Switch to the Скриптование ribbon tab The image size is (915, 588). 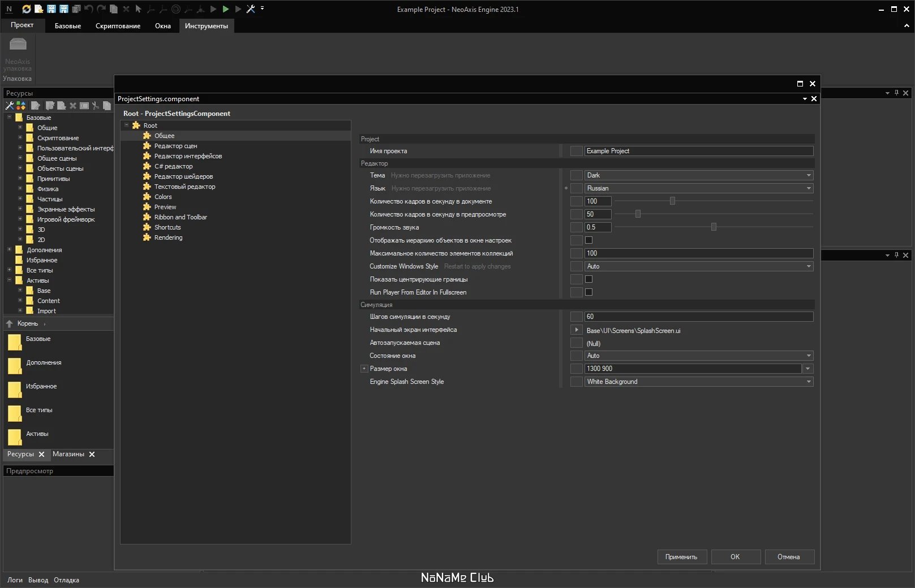pyautogui.click(x=118, y=26)
